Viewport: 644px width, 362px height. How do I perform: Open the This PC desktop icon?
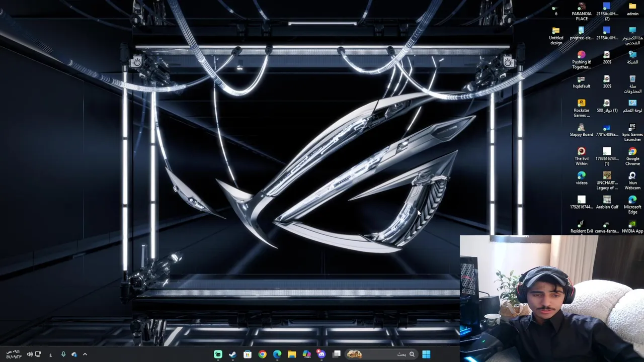point(632,36)
